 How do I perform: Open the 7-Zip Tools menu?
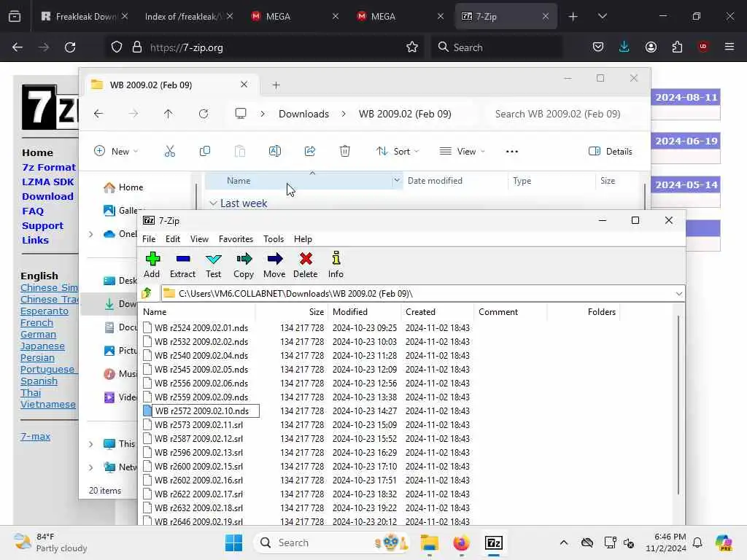(x=274, y=239)
